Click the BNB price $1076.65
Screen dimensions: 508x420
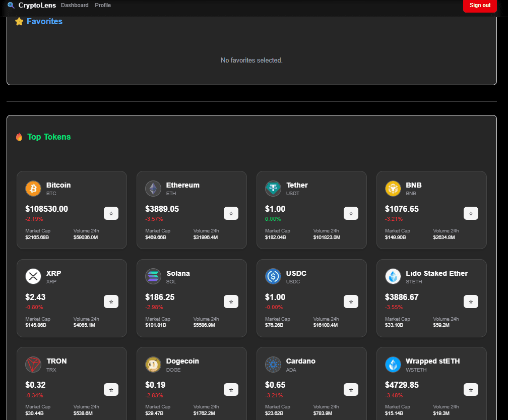[402, 209]
